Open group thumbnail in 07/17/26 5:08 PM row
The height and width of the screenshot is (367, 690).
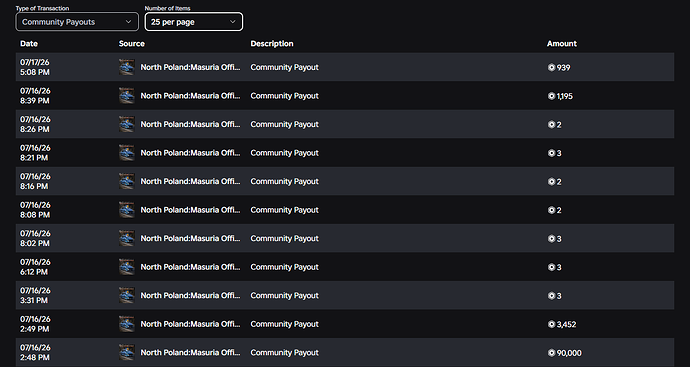click(127, 67)
